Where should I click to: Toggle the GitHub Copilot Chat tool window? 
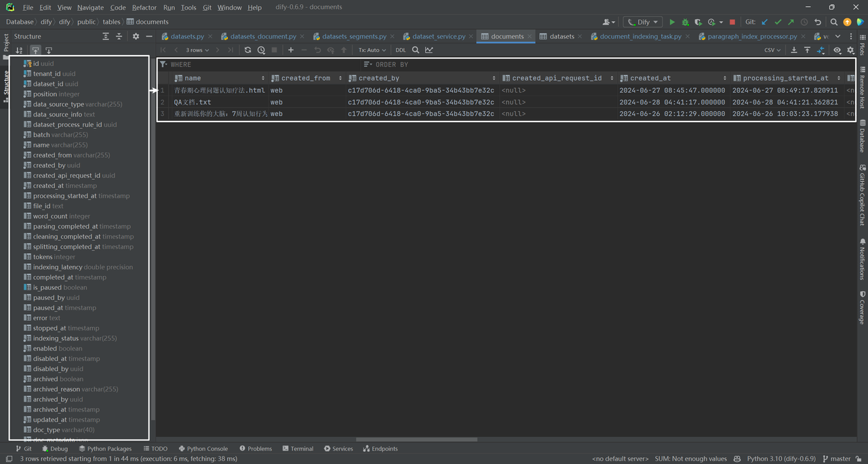pos(862,195)
